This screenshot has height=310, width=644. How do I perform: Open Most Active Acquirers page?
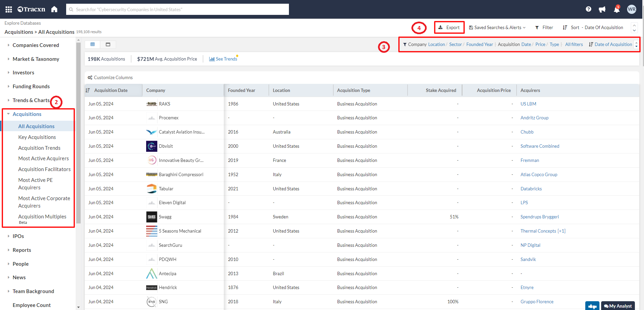coord(44,159)
